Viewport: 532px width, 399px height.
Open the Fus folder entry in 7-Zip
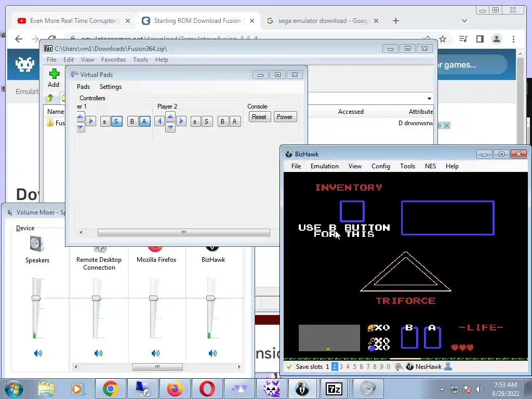56,123
